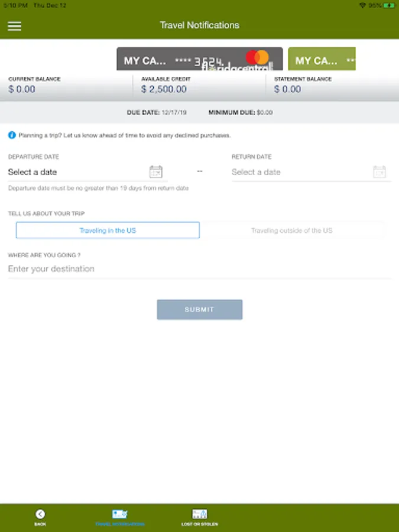Tap the blue info icon

12,135
